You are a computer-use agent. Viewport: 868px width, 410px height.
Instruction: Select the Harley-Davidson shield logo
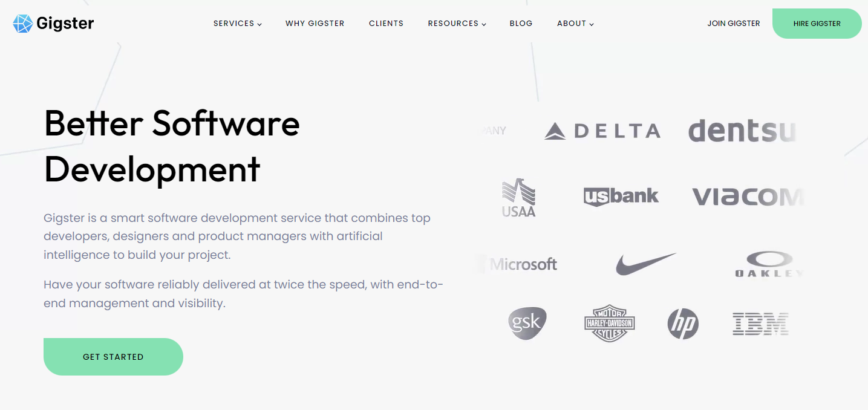tap(610, 323)
